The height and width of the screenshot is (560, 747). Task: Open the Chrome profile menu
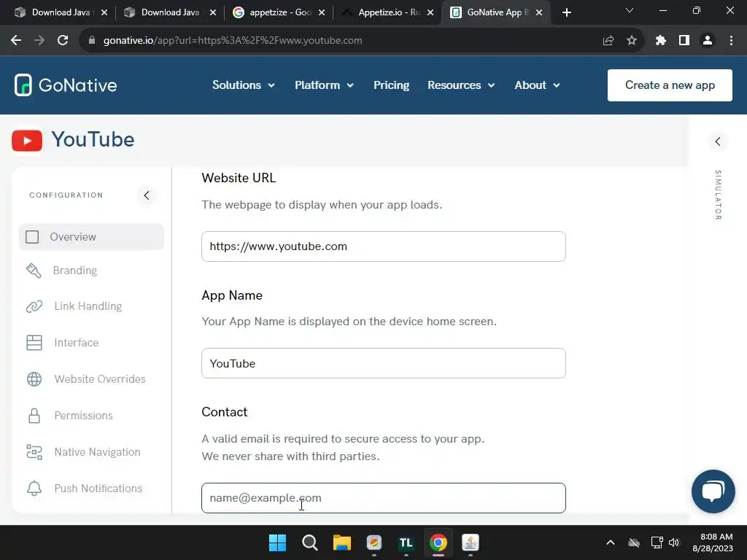(x=708, y=41)
